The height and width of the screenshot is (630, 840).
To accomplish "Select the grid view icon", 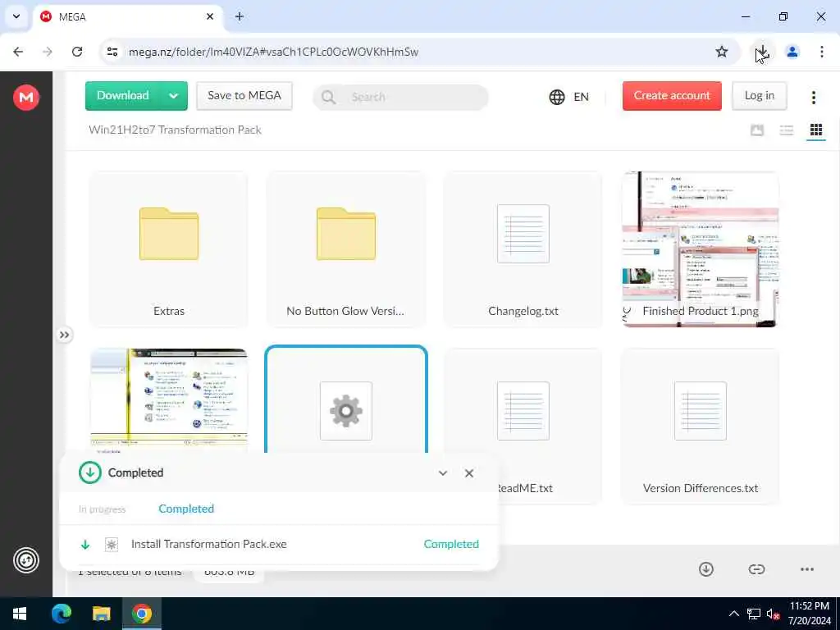I will coord(816,130).
